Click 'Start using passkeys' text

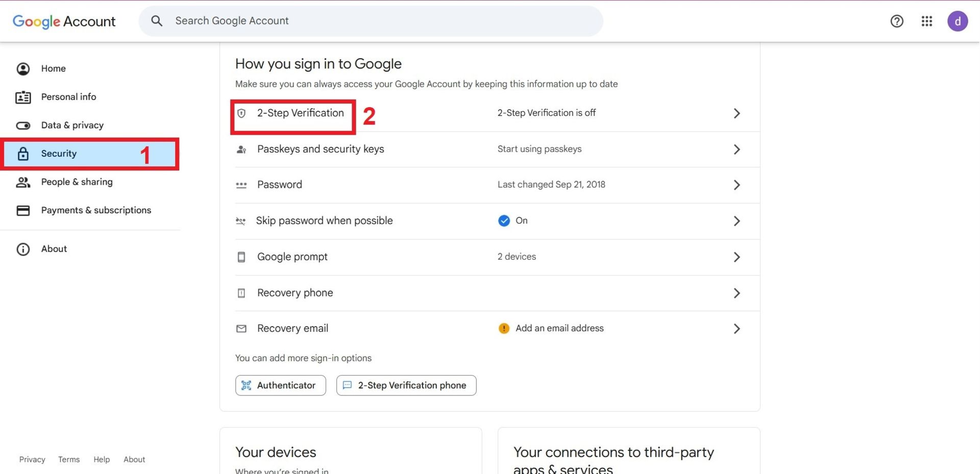tap(540, 149)
